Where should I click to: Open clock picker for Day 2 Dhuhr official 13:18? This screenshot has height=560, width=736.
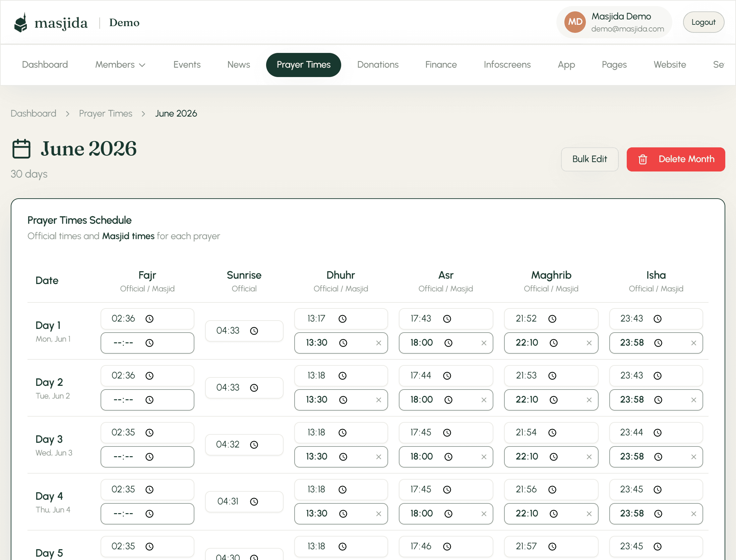pyautogui.click(x=343, y=375)
